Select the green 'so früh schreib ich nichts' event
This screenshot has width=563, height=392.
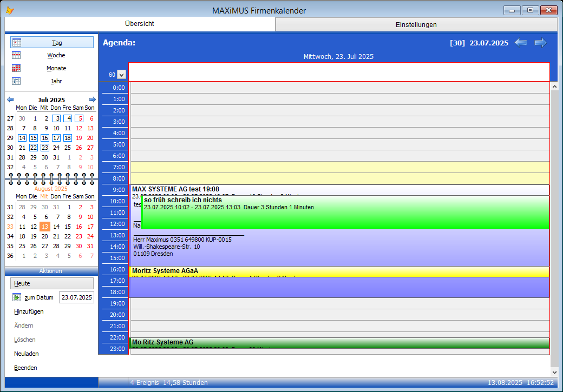(344, 215)
